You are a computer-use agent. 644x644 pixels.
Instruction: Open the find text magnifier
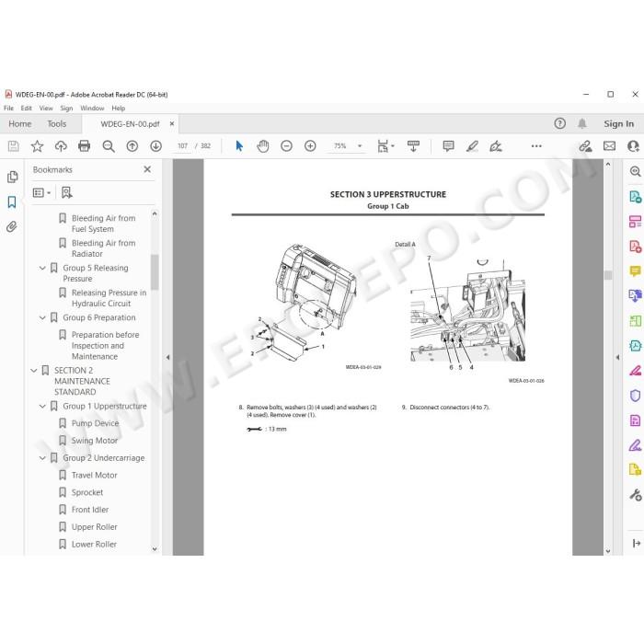click(x=109, y=145)
